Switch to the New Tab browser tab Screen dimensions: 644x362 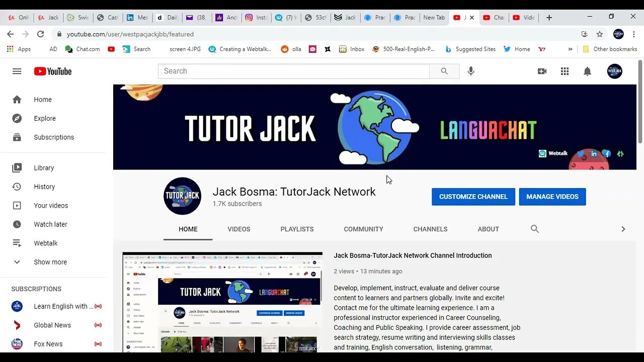434,18
